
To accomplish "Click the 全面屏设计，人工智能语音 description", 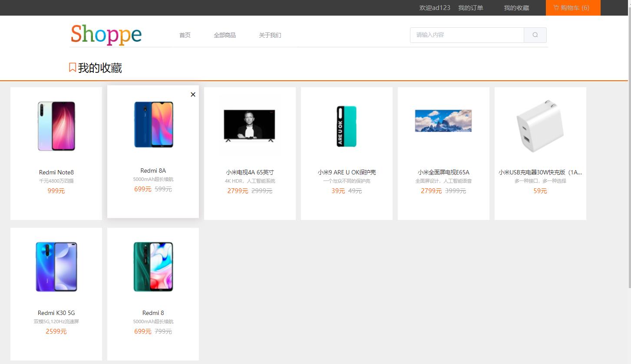I will (x=443, y=181).
